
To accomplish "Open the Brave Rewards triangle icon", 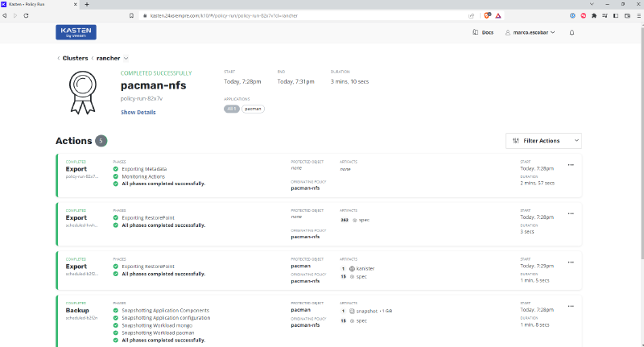I will pos(498,15).
